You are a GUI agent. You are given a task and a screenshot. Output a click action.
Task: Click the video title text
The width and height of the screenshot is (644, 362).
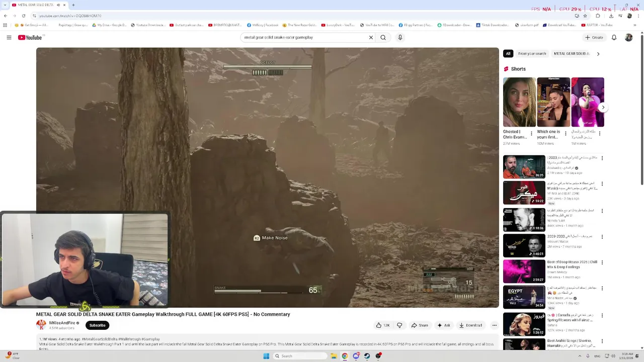coord(163,314)
